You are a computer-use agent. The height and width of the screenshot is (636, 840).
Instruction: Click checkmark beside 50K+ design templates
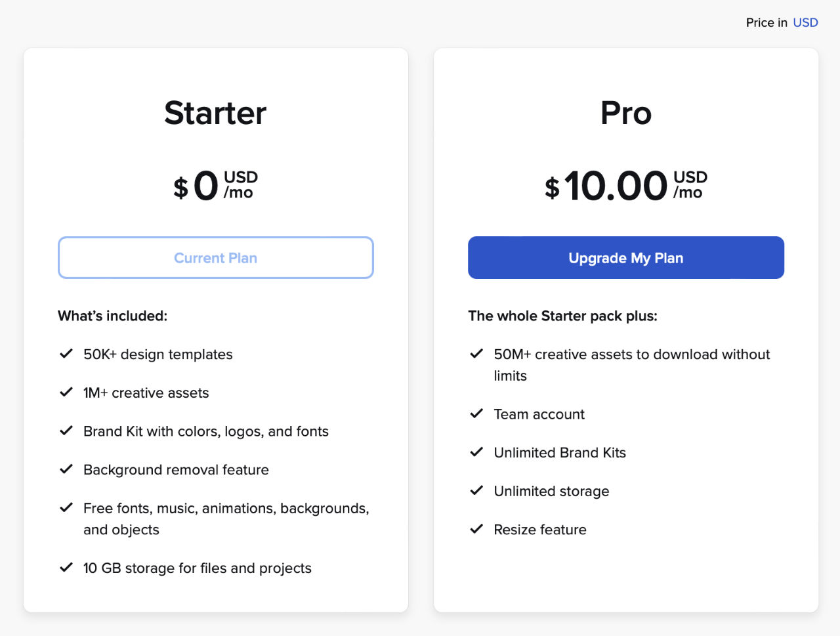pos(66,354)
